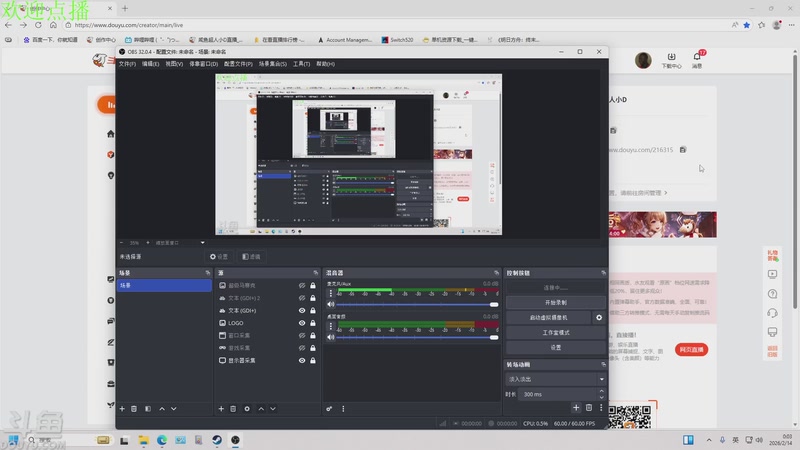Increase the 300 ms transition duration stepper
This screenshot has height=450, width=800.
602,391
